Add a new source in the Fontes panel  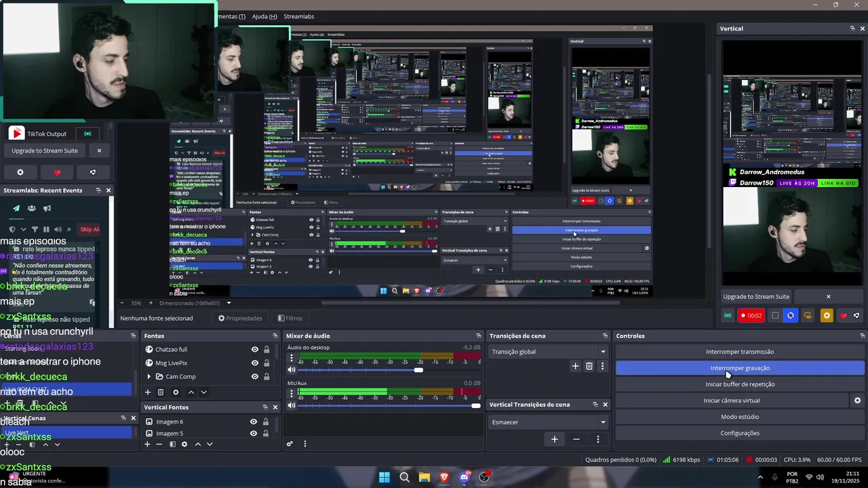[148, 392]
